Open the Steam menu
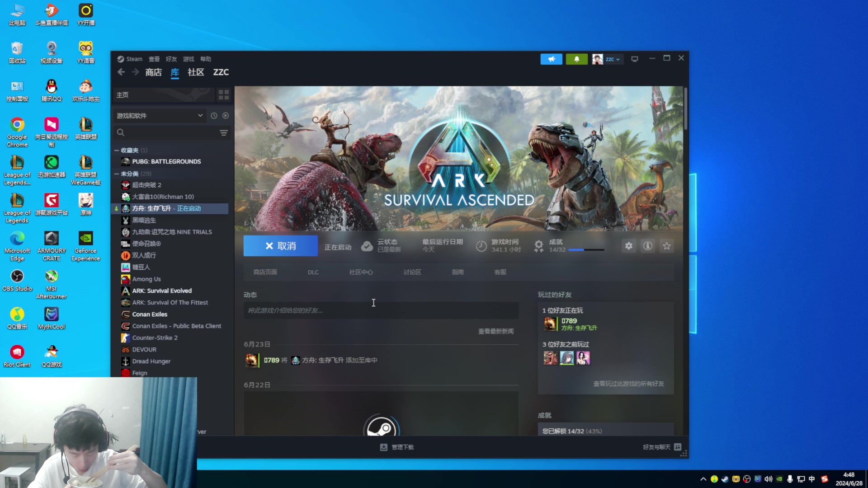868x488 pixels. [x=130, y=59]
